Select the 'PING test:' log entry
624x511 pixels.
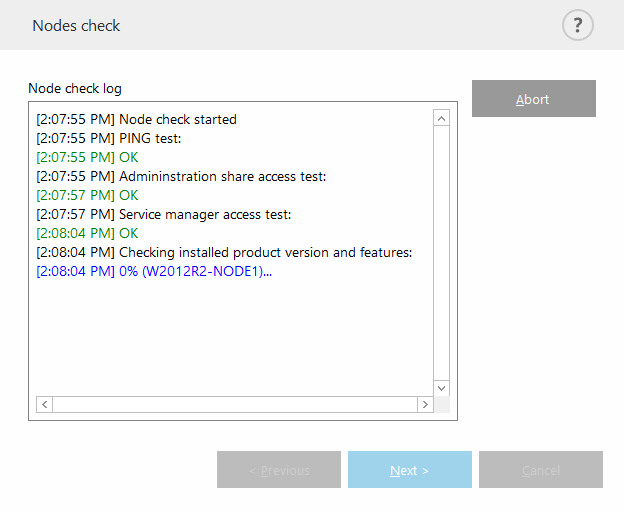point(109,138)
